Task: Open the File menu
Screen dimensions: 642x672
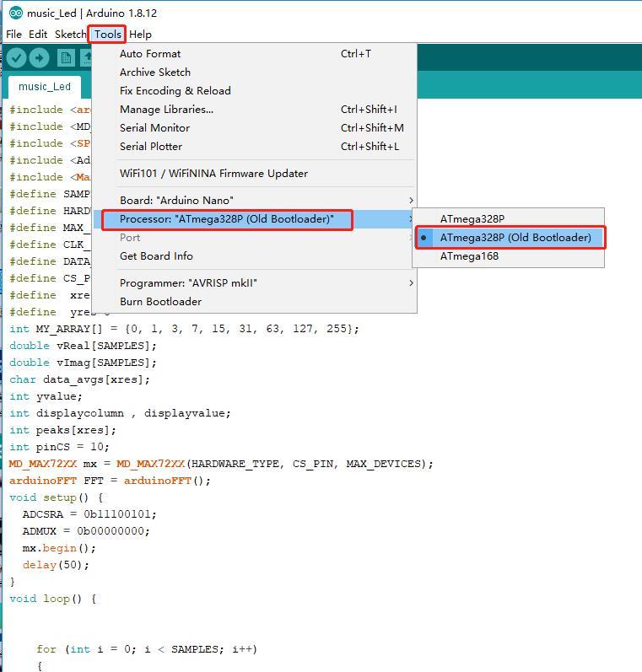Action: click(x=13, y=35)
